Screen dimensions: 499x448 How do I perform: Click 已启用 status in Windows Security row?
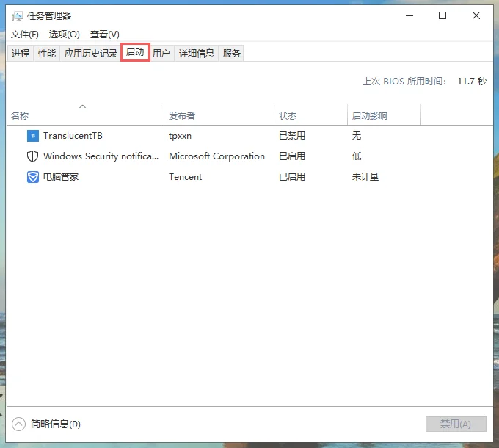292,156
